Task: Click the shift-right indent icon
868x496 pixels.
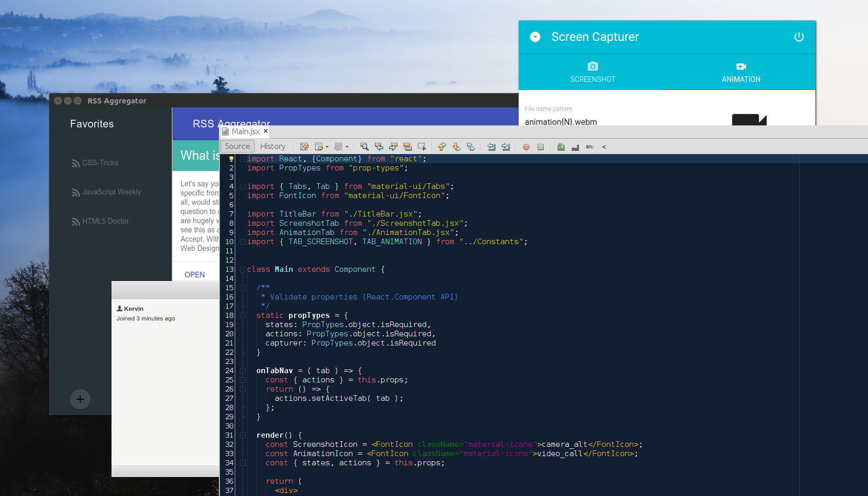Action: pyautogui.click(x=506, y=147)
